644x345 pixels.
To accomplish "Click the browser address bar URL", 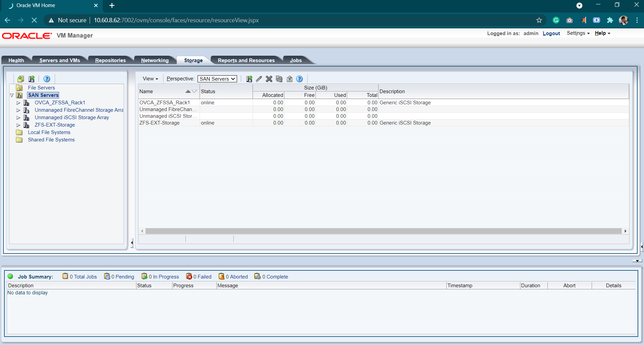I will point(176,20).
